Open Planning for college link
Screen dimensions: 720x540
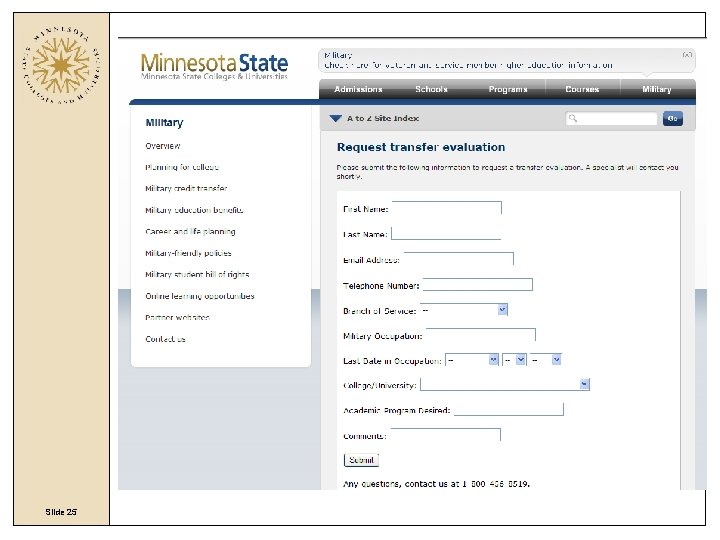click(x=182, y=167)
